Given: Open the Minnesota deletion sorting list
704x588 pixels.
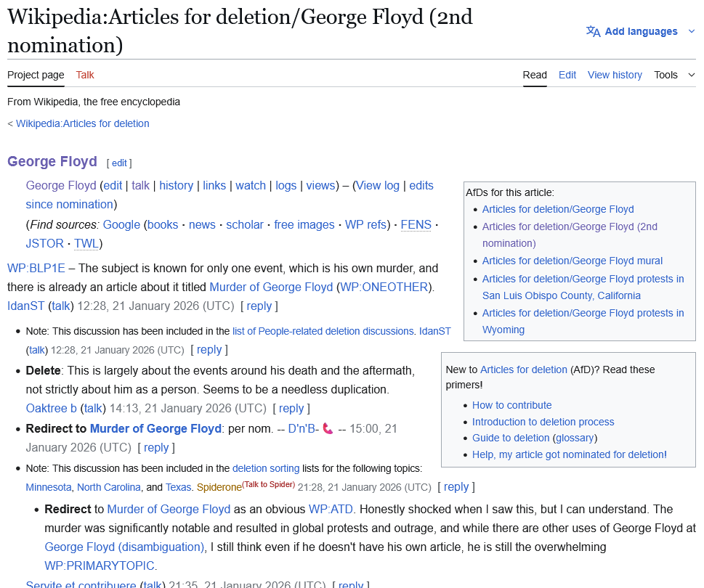Looking at the screenshot, I should pos(49,488).
